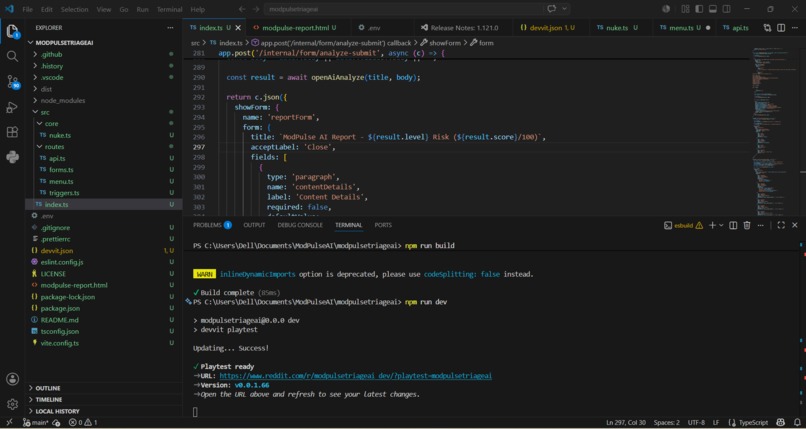Open the Search view in activity bar
The width and height of the screenshot is (806, 429).
[12, 57]
